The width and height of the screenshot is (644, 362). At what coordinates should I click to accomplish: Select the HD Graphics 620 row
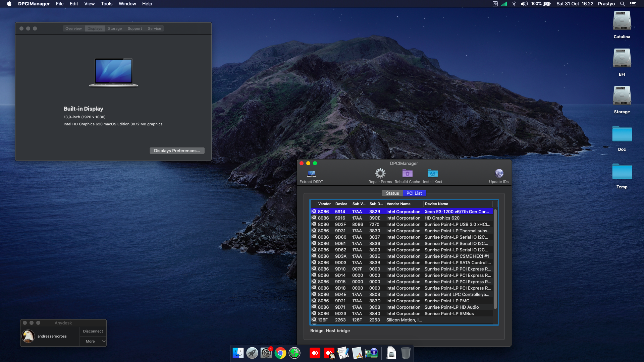(x=401, y=218)
